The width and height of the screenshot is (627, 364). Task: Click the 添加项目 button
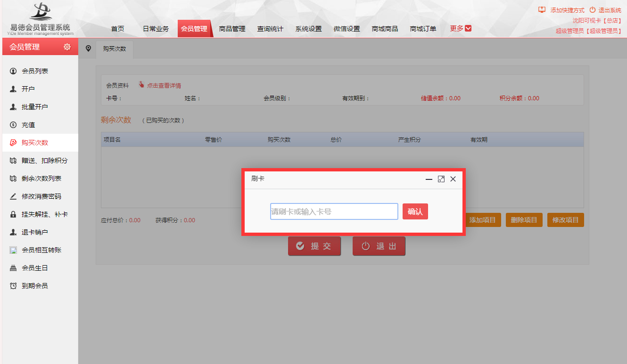click(483, 220)
